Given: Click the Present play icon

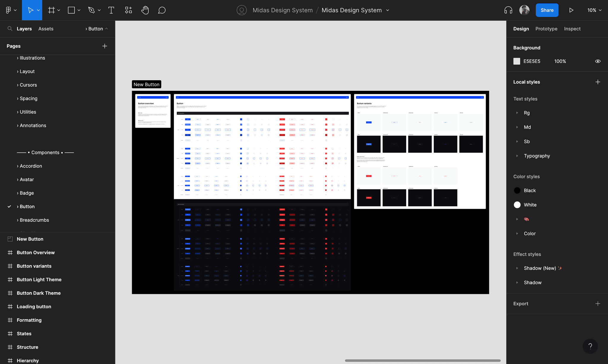Looking at the screenshot, I should tap(571, 10).
